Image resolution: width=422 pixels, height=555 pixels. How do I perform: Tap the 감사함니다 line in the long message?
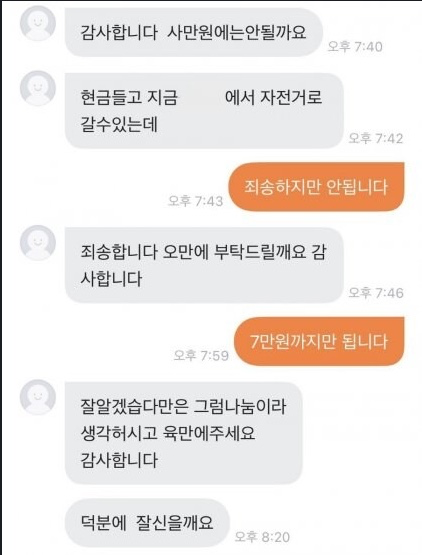point(119,460)
